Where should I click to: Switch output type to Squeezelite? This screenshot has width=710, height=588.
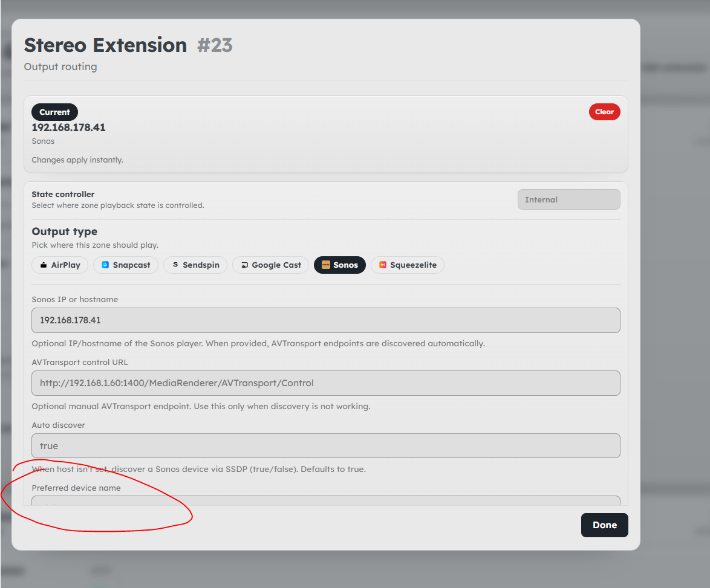click(408, 265)
